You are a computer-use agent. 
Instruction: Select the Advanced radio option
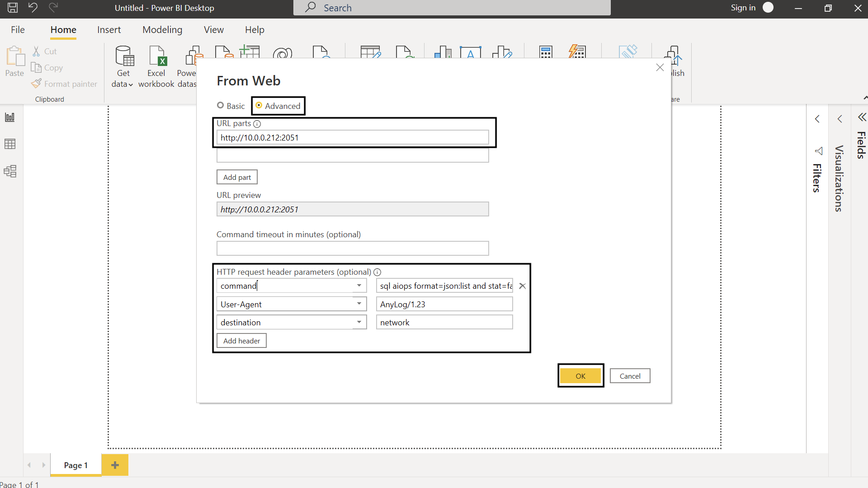259,105
